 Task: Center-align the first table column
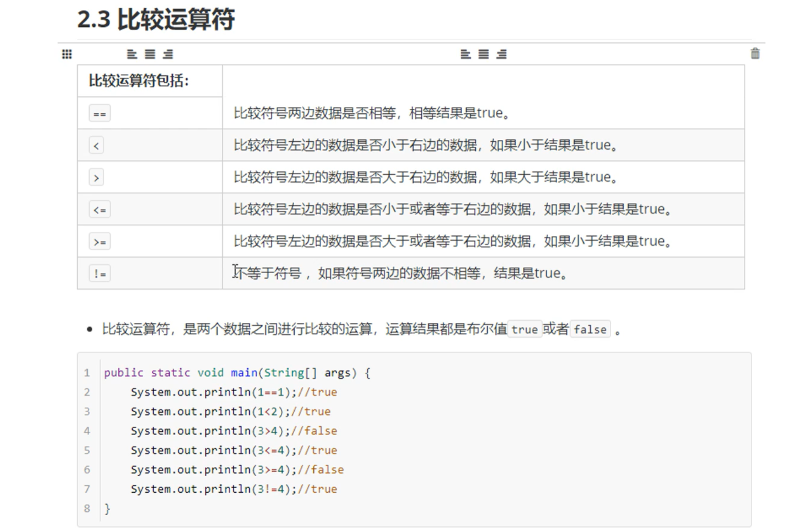(x=150, y=54)
